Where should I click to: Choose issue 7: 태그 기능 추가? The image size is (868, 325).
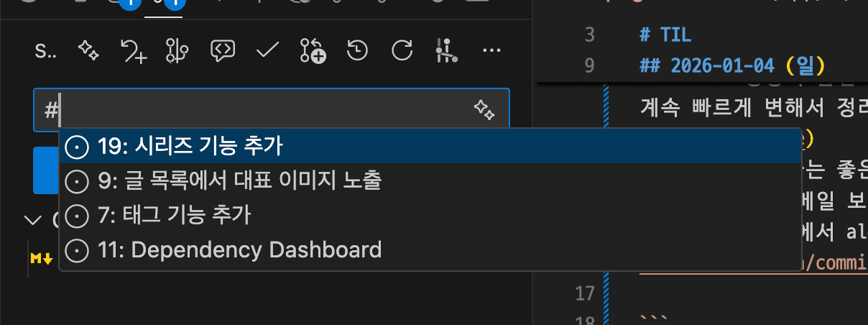pos(430,216)
